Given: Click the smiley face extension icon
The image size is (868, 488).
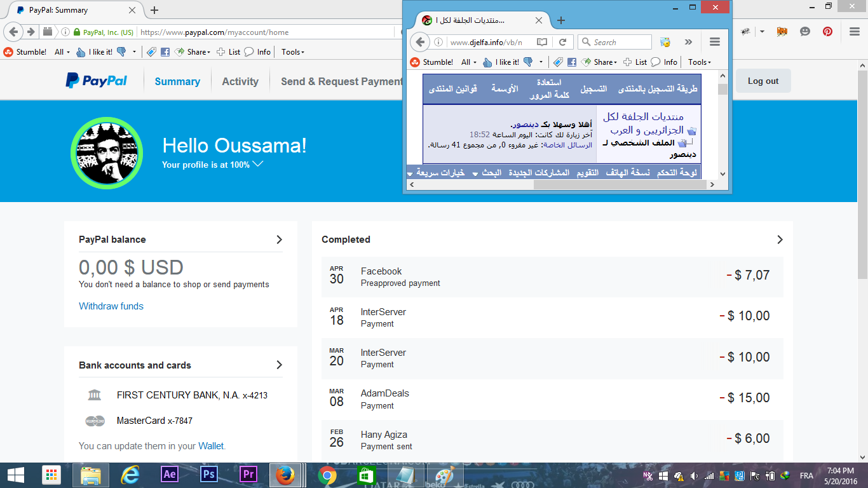Looking at the screenshot, I should [805, 31].
